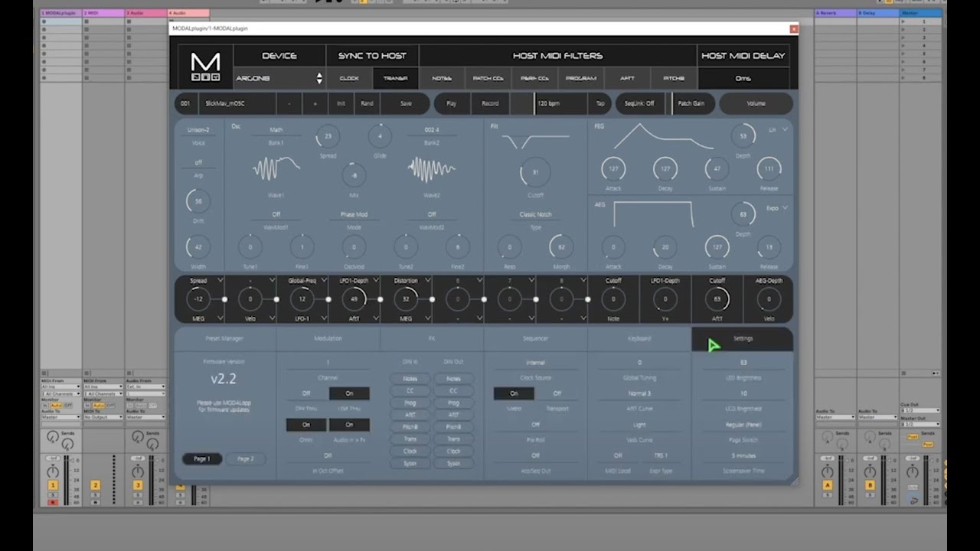Open the Keyboard tab
980x551 pixels.
(639, 338)
